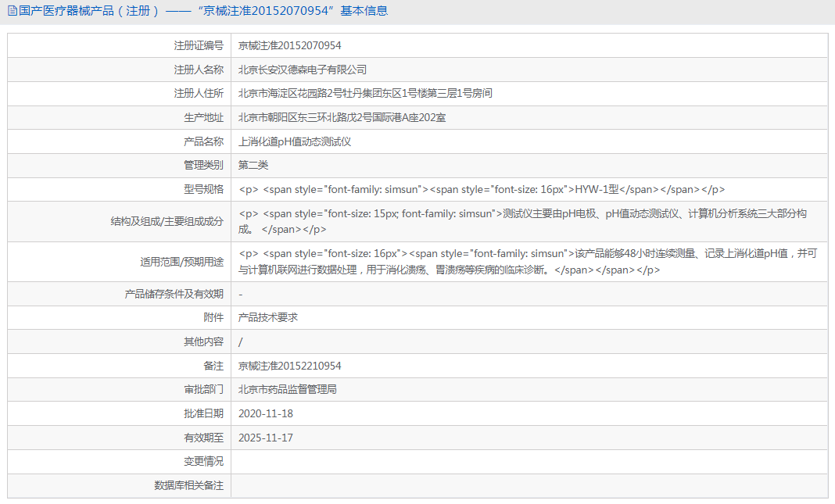Click the 生产地址 label

204,118
